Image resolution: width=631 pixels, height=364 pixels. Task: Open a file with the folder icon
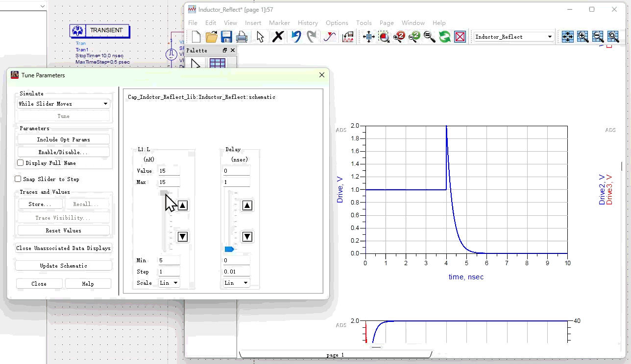coord(211,37)
